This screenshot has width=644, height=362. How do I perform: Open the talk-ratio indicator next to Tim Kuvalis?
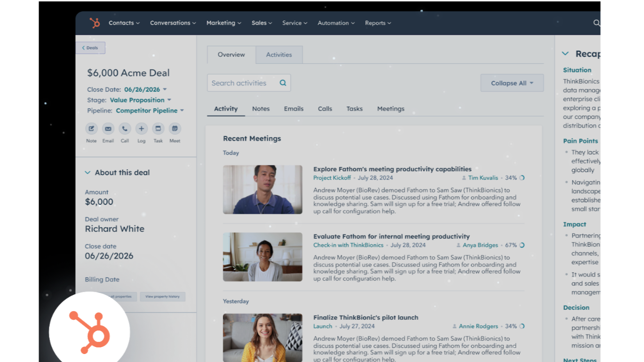pyautogui.click(x=521, y=178)
